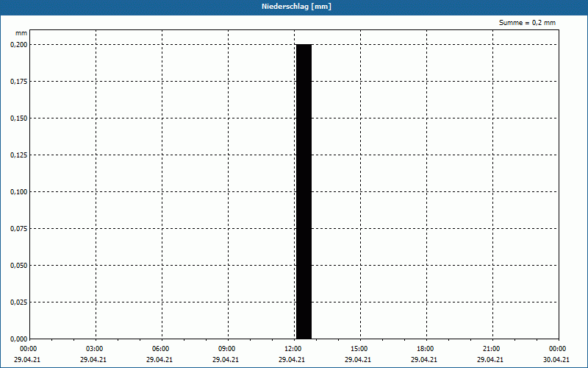Click the 0,000 y-axis value
Viewport: 588px width, 368px height.
[19, 339]
